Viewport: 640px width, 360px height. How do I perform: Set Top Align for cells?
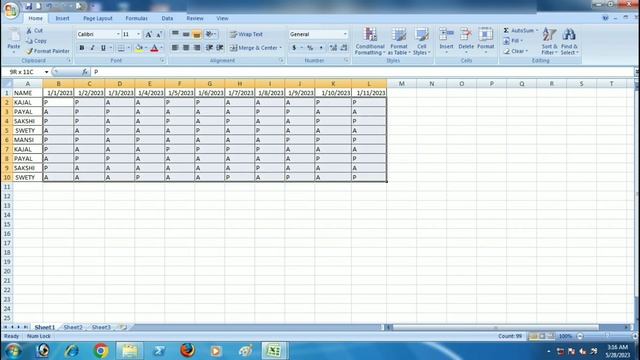click(175, 34)
